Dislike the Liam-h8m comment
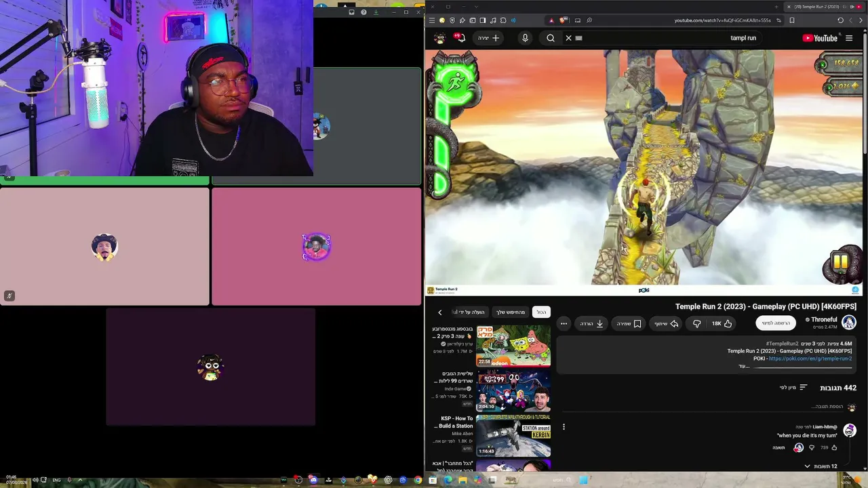This screenshot has width=868, height=488. pos(812,447)
